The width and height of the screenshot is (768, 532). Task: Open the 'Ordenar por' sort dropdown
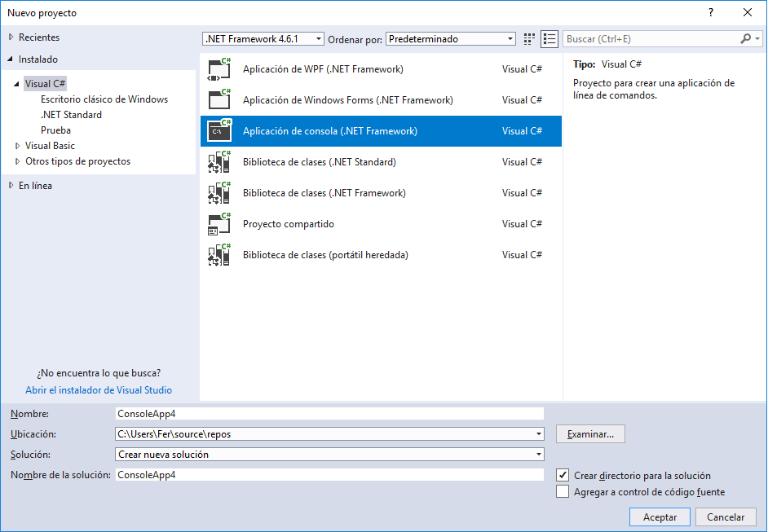451,39
